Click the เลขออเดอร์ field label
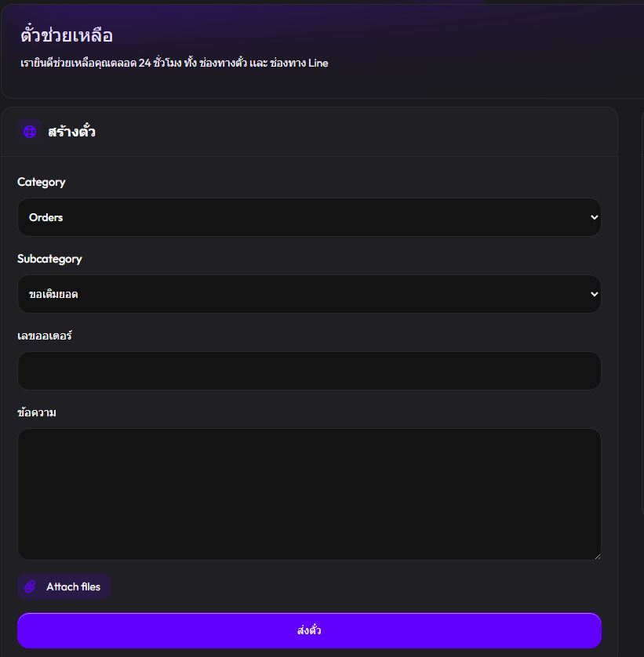 click(x=45, y=336)
